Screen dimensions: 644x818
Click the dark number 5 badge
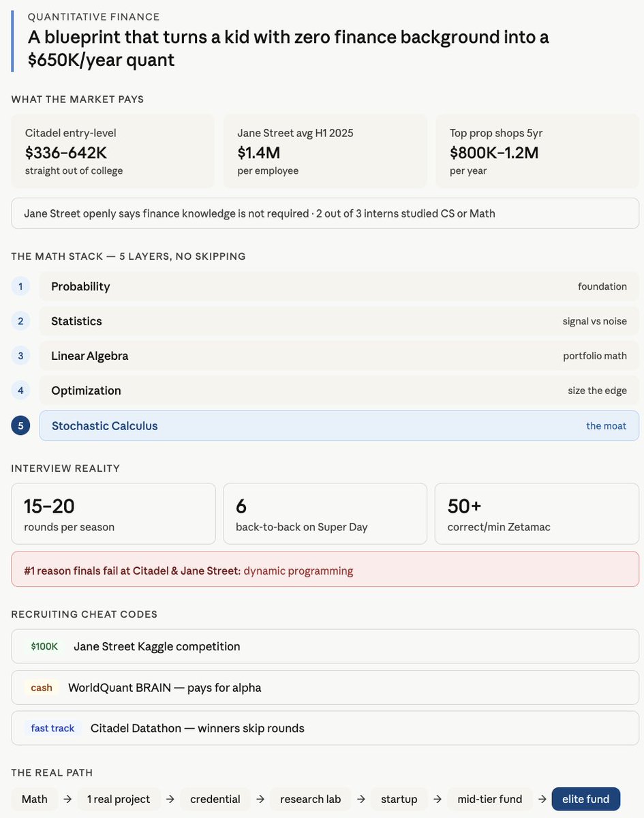pos(20,426)
